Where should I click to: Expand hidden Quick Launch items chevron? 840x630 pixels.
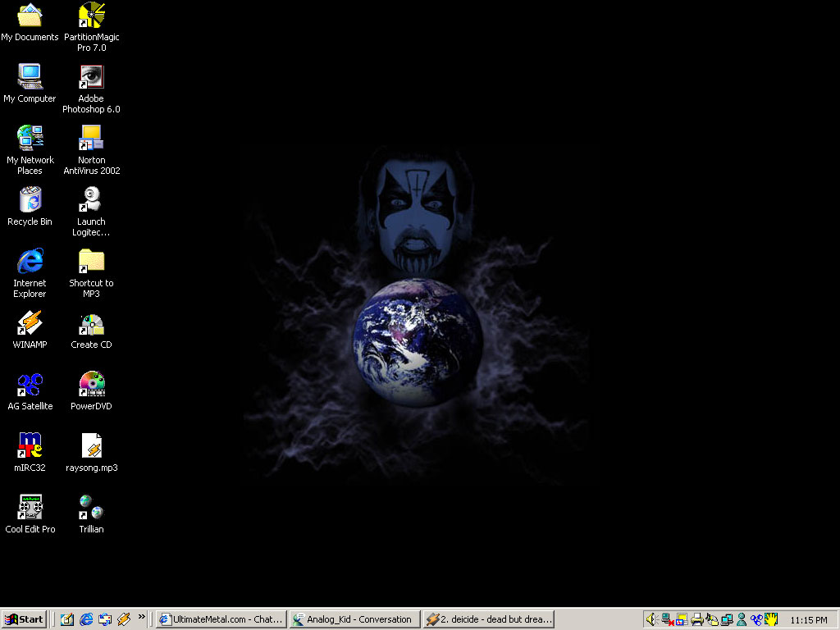[x=141, y=617]
